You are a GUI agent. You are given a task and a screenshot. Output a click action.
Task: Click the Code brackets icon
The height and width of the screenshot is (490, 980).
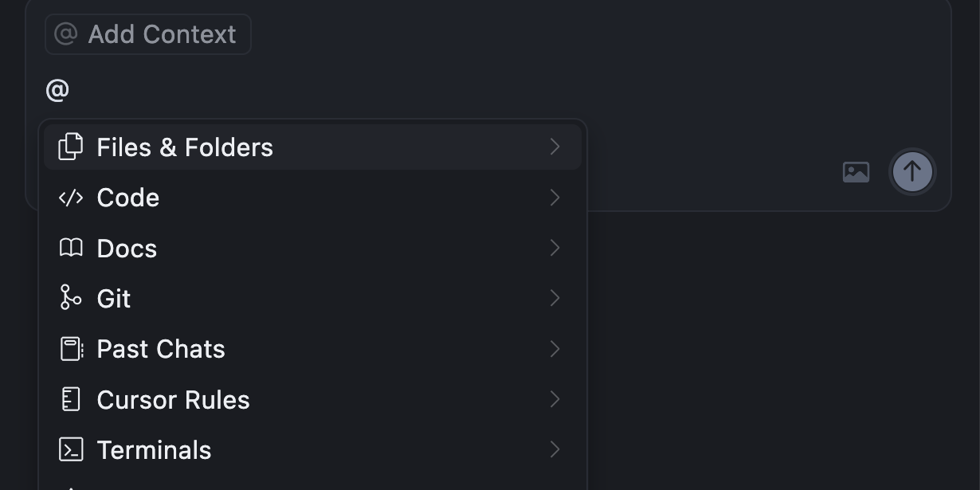[x=71, y=198]
